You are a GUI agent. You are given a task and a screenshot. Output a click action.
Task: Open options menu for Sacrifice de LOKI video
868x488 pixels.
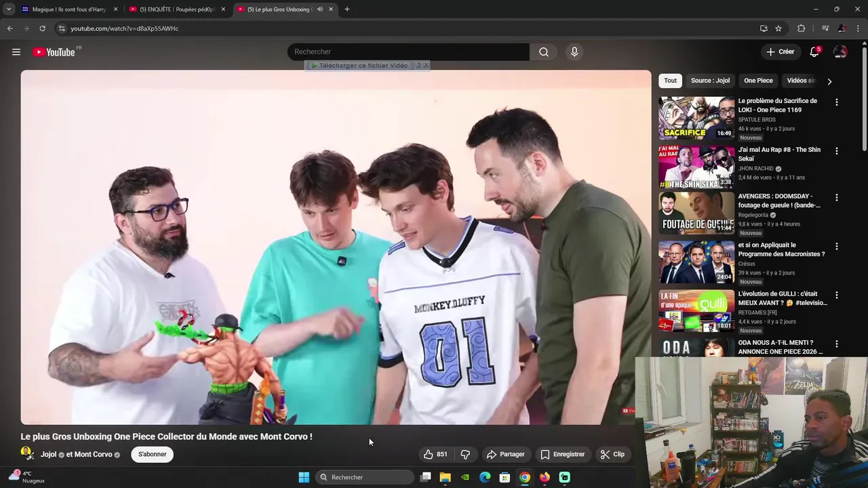coord(836,102)
